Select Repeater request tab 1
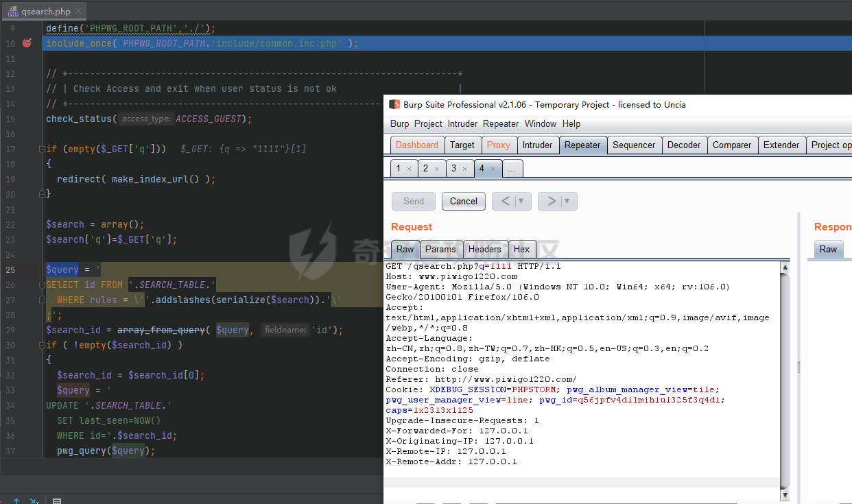 [403, 169]
